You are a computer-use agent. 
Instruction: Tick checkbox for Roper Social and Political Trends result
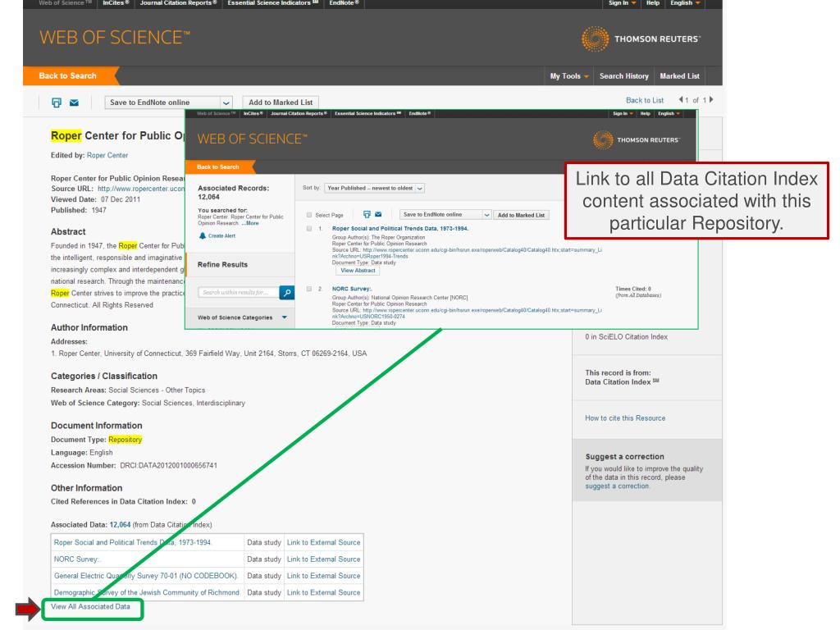coord(309,229)
